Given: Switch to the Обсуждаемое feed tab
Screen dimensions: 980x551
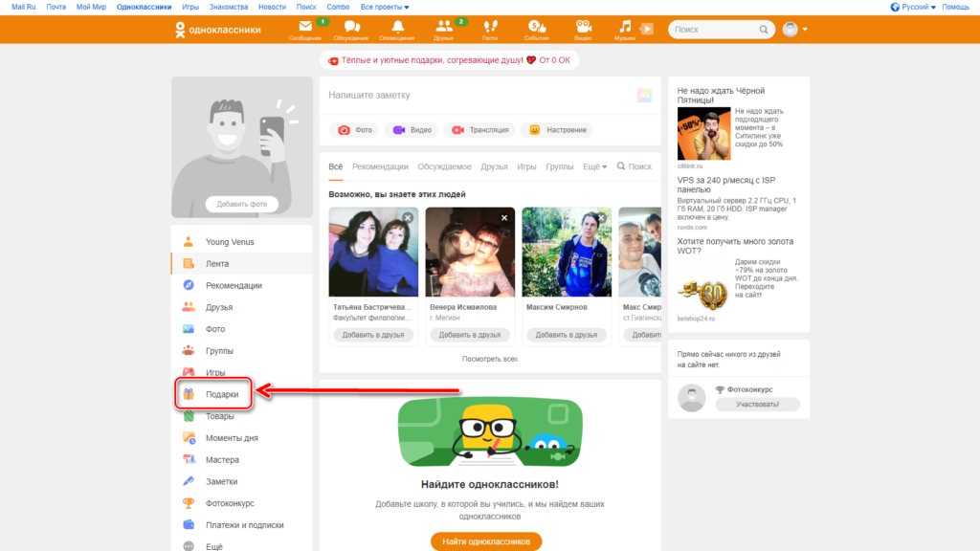Looking at the screenshot, I should coord(444,166).
